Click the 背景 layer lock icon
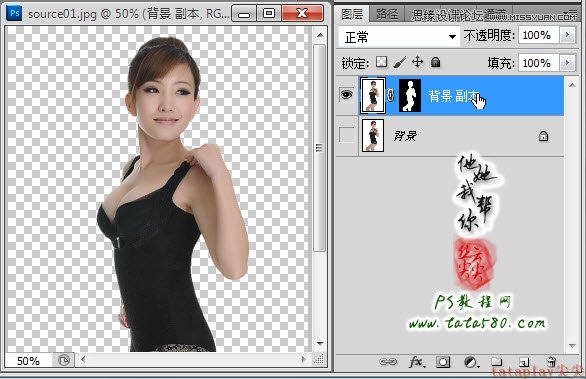This screenshot has height=379, width=586. tap(543, 136)
